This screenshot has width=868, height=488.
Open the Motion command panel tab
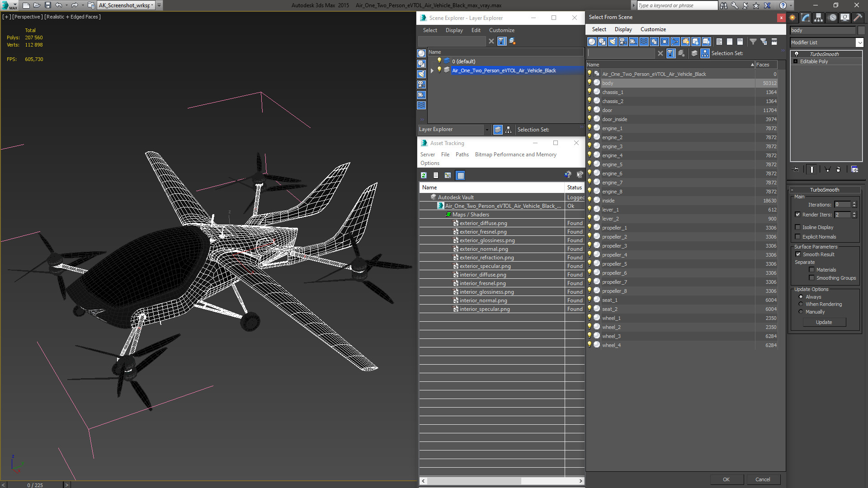pyautogui.click(x=832, y=18)
